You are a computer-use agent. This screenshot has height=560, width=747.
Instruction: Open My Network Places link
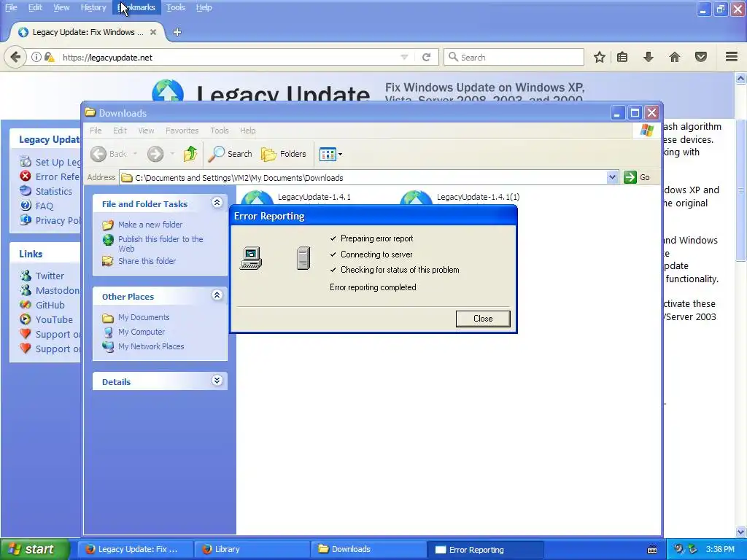pyautogui.click(x=151, y=346)
